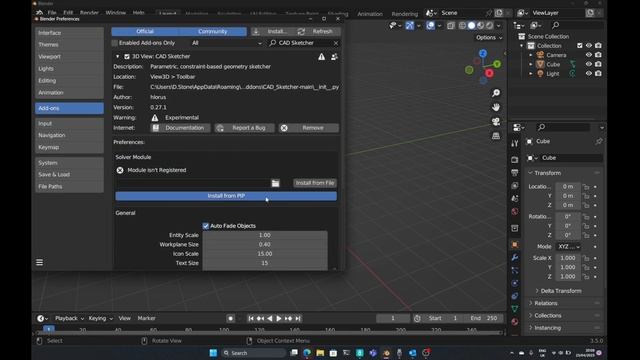
Task: Open the Tool properties tab icon
Action: tap(515, 143)
